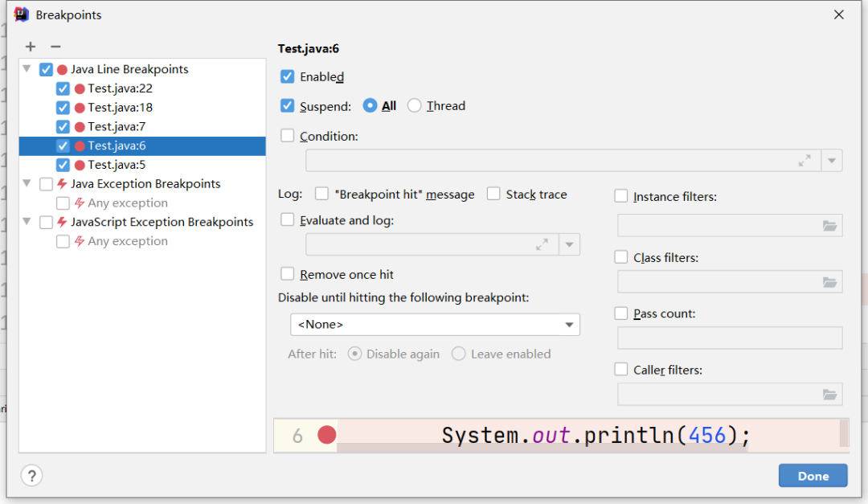The image size is (868, 504).
Task: Enable the Condition checkbox
Action: 287,136
